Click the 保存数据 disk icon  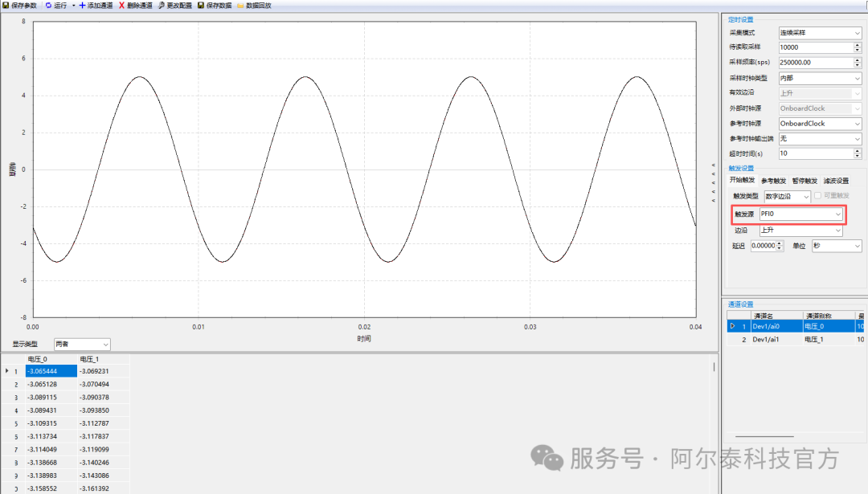coord(201,5)
